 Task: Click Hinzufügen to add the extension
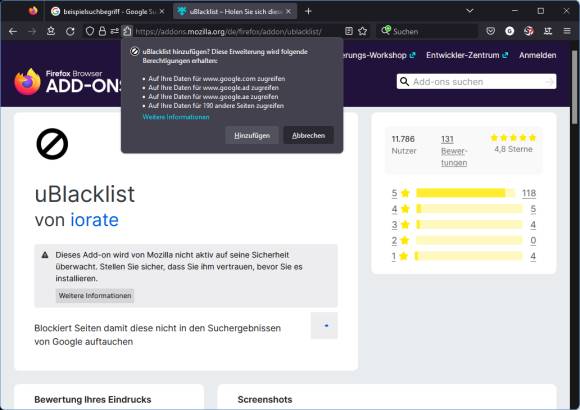(x=252, y=135)
